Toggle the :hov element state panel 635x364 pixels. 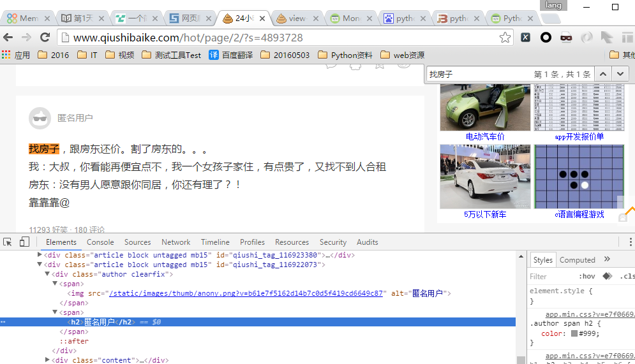(x=586, y=277)
